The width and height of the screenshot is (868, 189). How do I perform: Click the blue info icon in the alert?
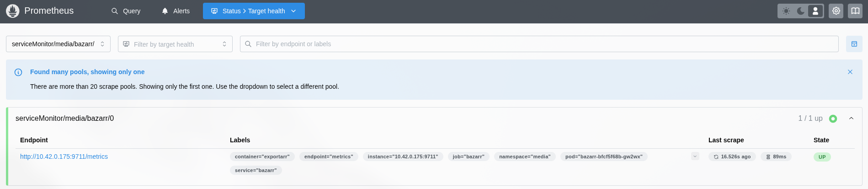click(x=18, y=72)
